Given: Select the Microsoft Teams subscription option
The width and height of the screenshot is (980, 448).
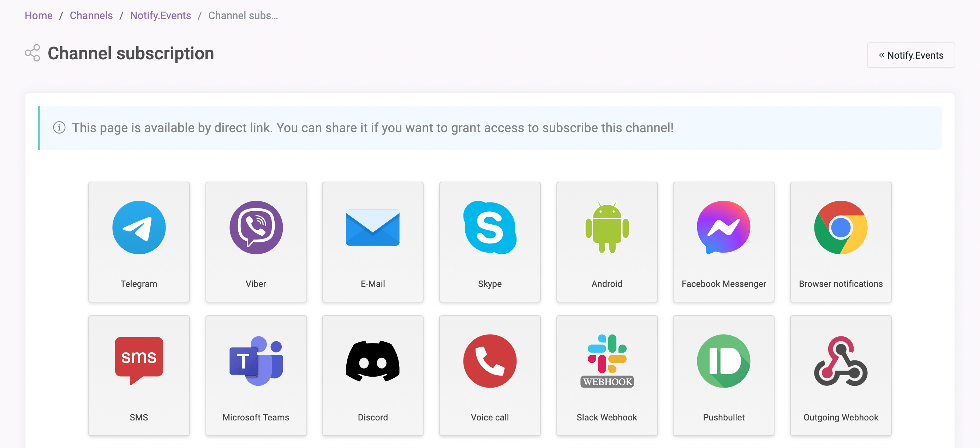Looking at the screenshot, I should 256,376.
